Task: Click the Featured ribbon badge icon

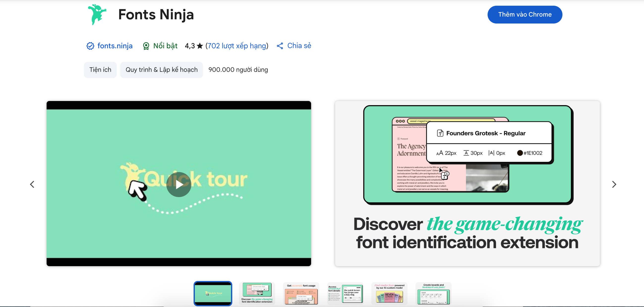Action: (146, 46)
